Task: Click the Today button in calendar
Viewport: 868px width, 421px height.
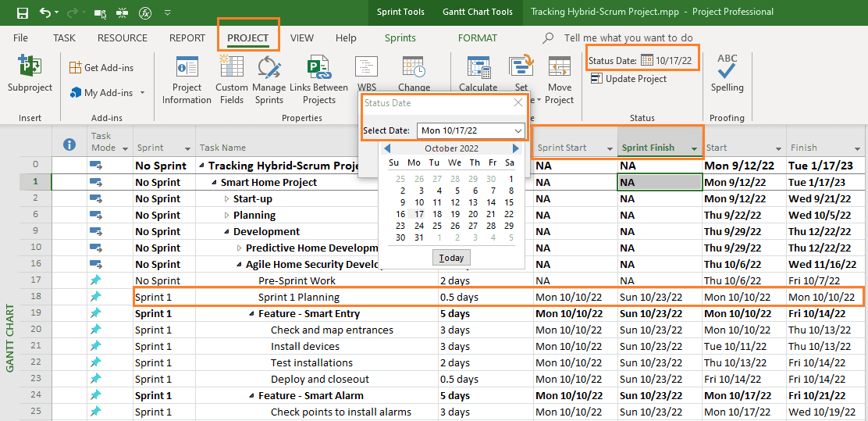Action: click(x=451, y=258)
